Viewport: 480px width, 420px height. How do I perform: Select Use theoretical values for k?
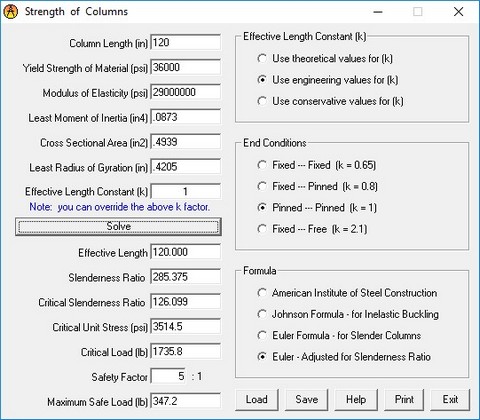[x=325, y=59]
